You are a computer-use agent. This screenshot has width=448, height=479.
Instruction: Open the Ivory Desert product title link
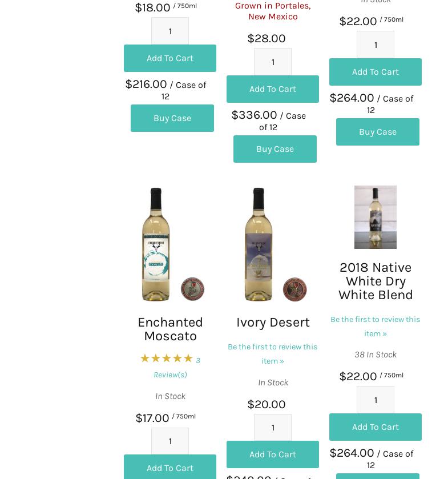(x=273, y=322)
